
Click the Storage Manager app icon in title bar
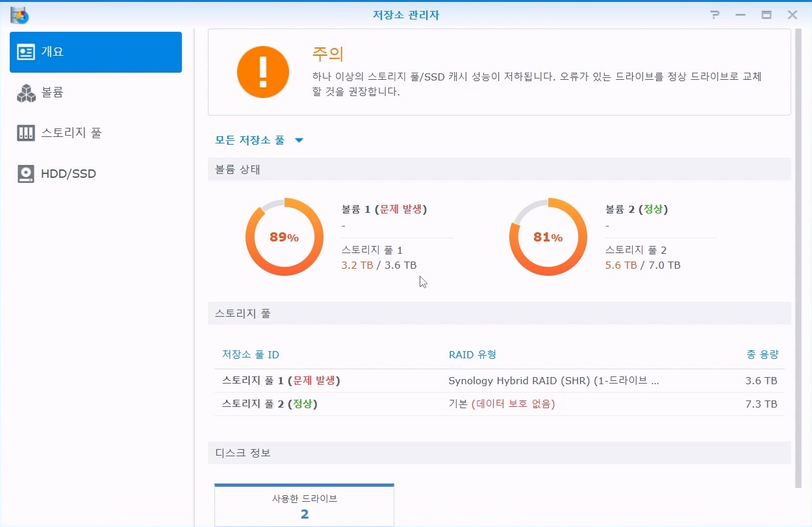click(x=19, y=14)
